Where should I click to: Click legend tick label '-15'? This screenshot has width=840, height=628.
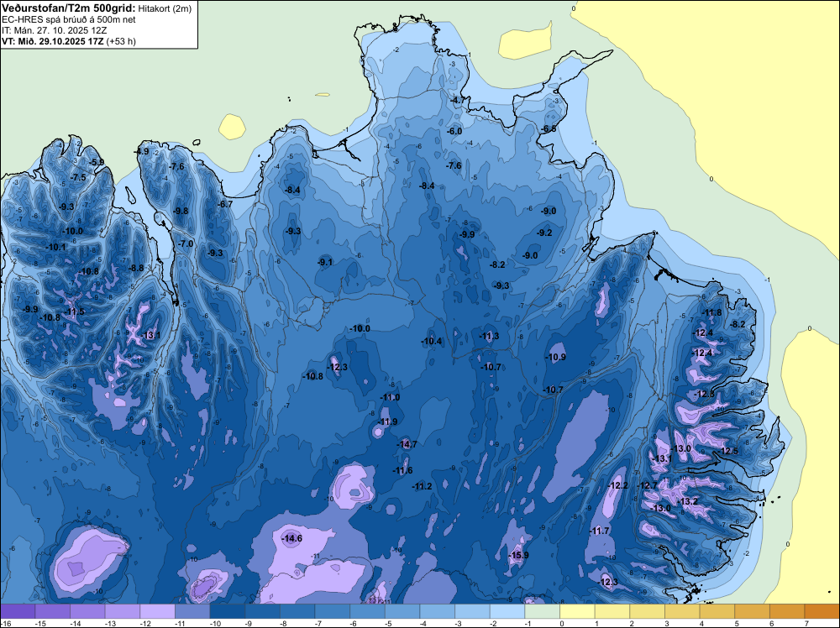click(39, 624)
